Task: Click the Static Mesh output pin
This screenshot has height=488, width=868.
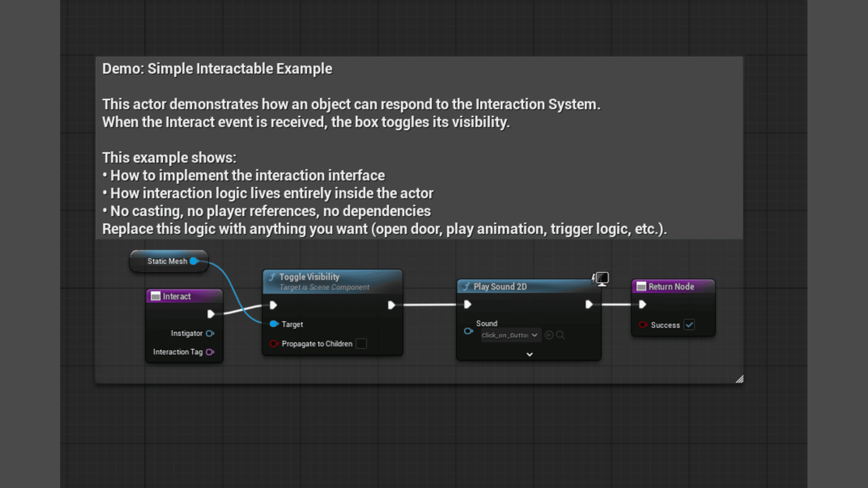Action: pos(194,261)
